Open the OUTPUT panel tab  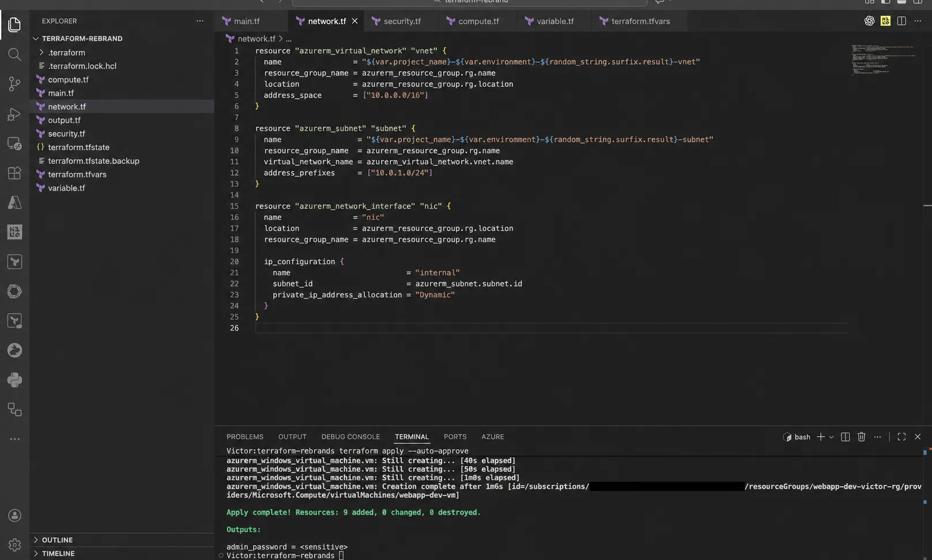pos(292,437)
